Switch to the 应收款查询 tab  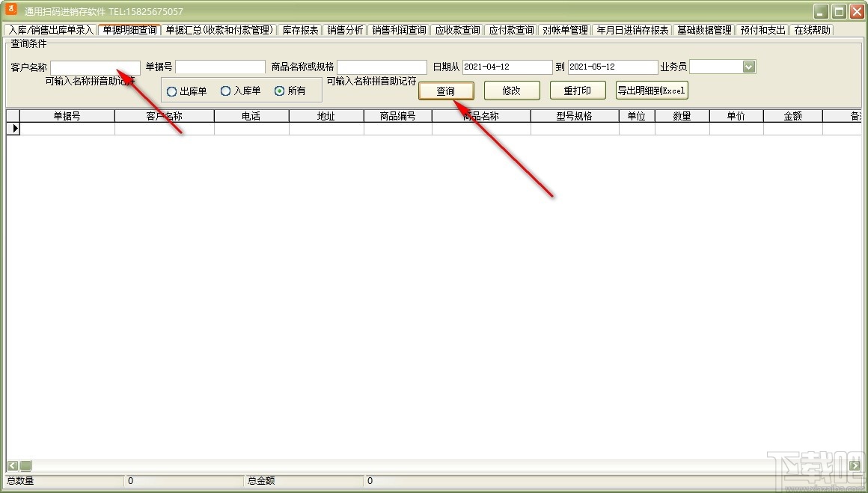tap(456, 31)
